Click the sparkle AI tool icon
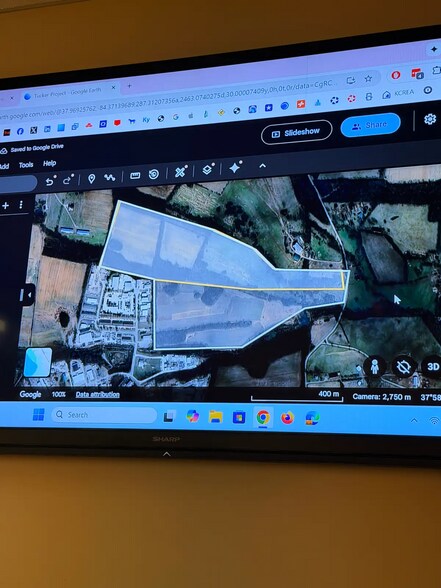 coord(236,167)
